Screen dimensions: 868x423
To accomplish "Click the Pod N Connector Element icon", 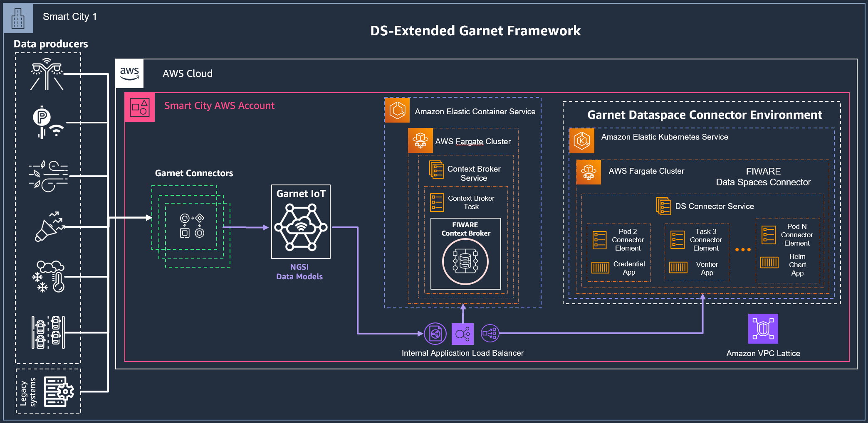I will [x=768, y=235].
